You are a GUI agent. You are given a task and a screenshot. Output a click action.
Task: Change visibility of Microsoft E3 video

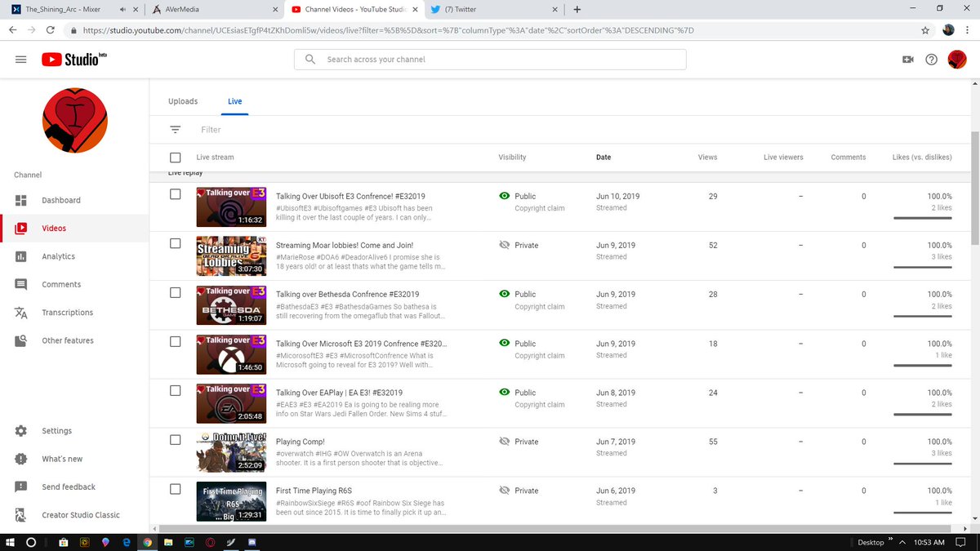518,343
